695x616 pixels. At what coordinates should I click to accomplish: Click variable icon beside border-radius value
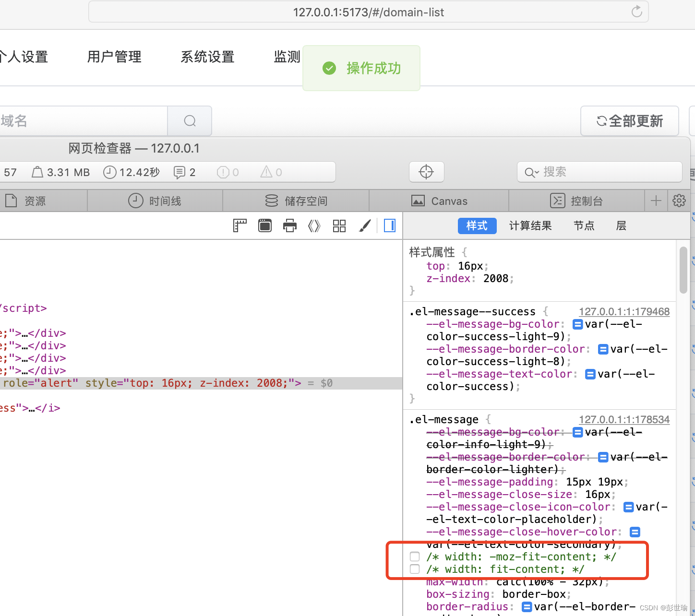[x=527, y=607]
